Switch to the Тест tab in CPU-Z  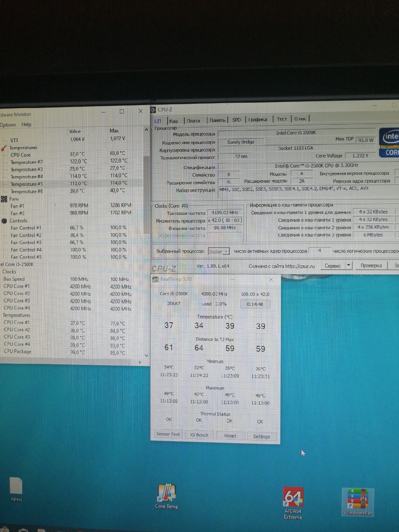coord(282,119)
